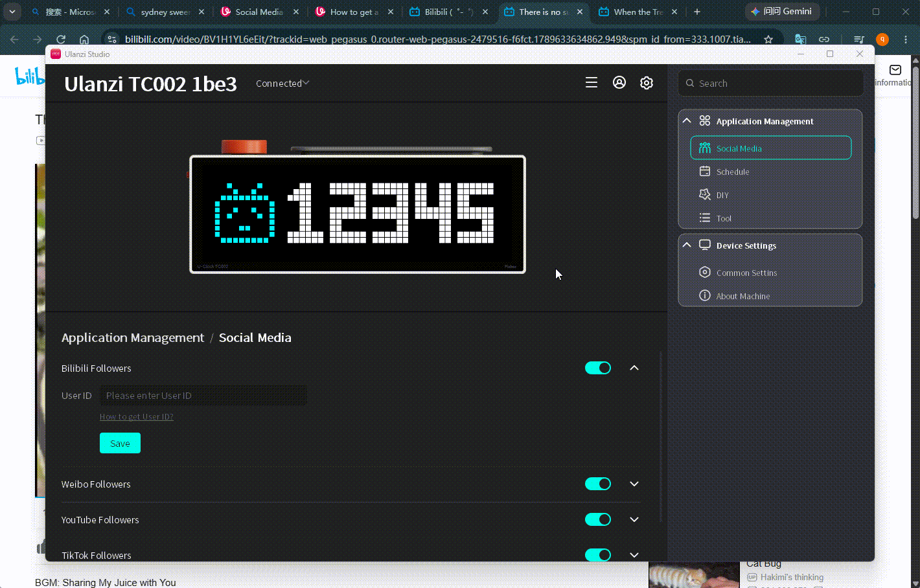Go to browser home page
The height and width of the screenshot is (588, 920).
(84, 40)
